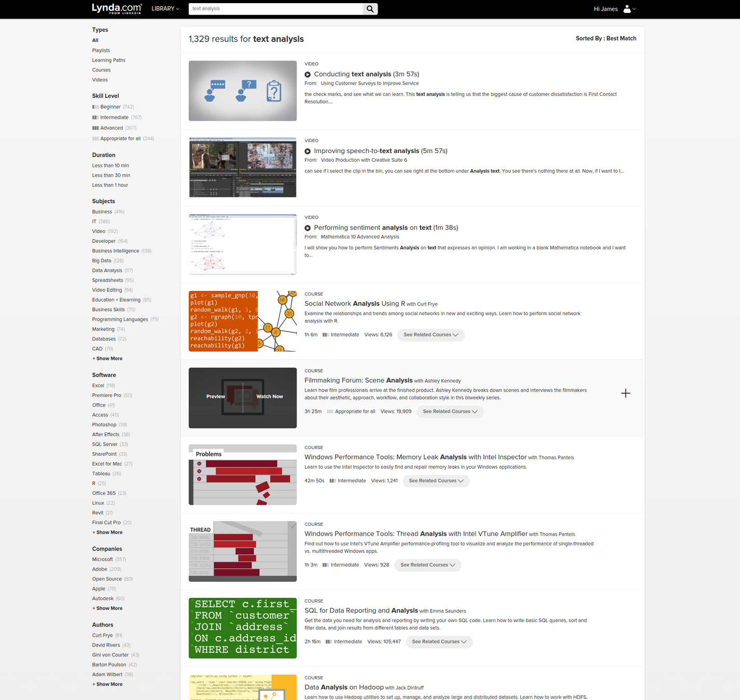
Task: Open the Sorted By Best Match selector
Action: (x=606, y=38)
